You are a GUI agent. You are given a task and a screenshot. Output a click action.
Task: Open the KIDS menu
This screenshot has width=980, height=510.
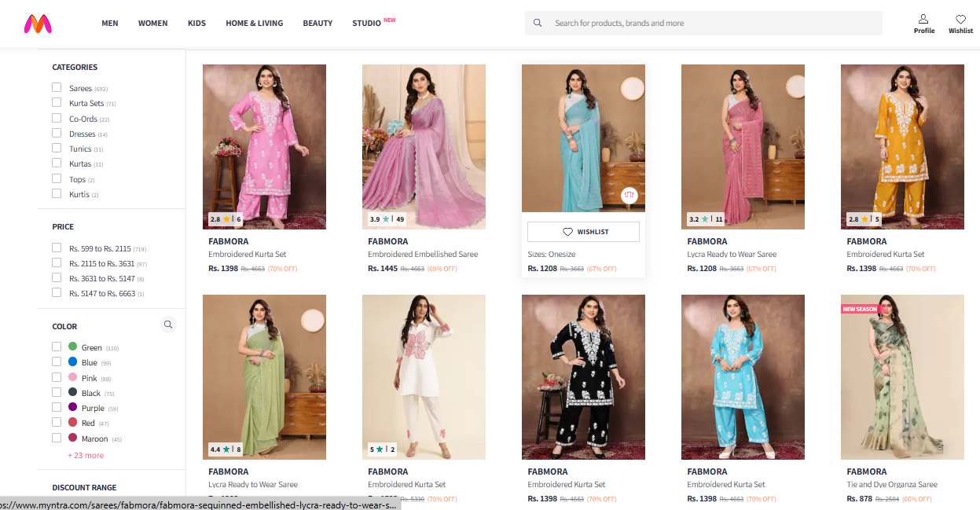point(196,24)
